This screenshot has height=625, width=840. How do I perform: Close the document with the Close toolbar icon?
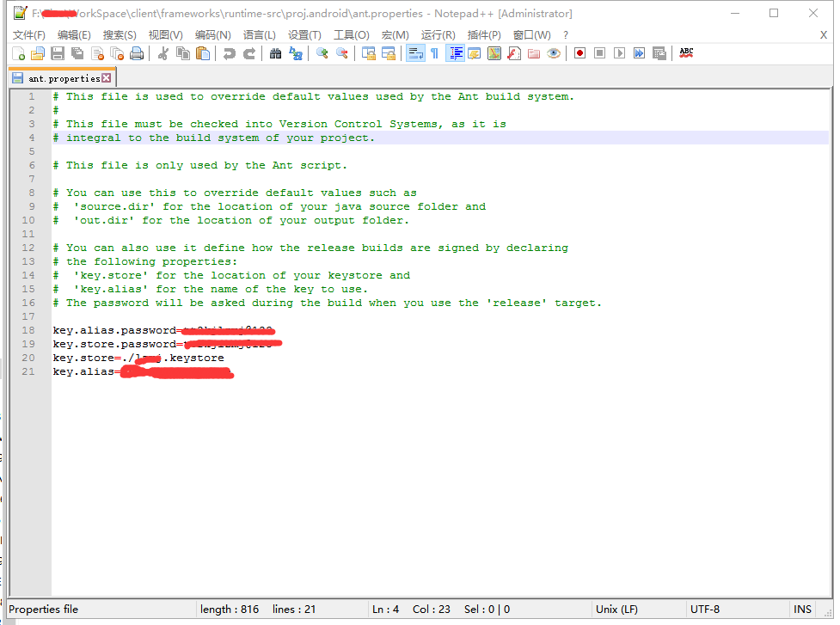point(97,53)
